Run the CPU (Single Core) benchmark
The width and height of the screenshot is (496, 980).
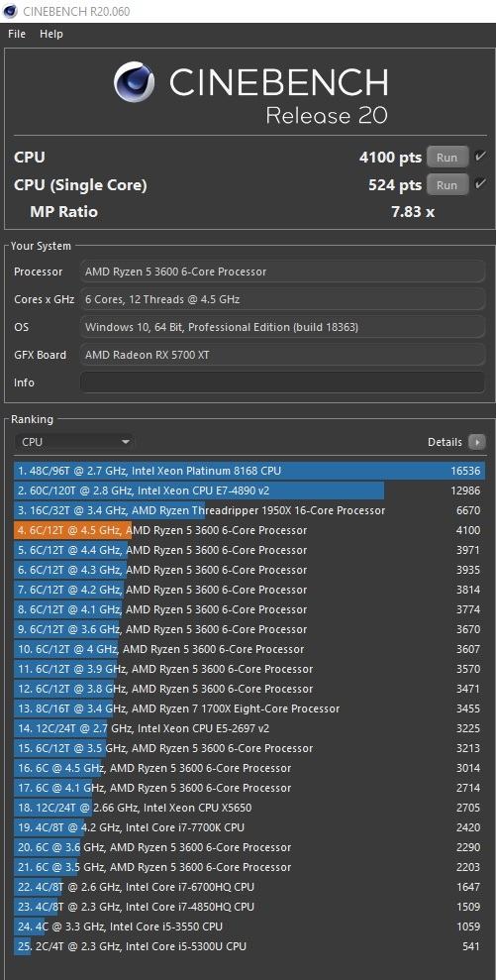(x=447, y=185)
